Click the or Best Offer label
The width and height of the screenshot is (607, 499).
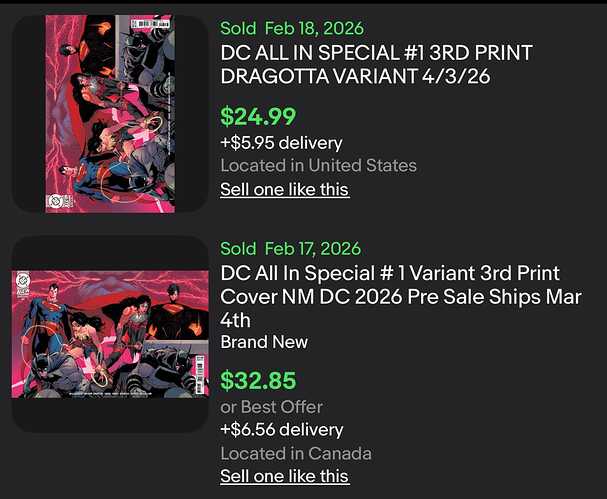(271, 407)
